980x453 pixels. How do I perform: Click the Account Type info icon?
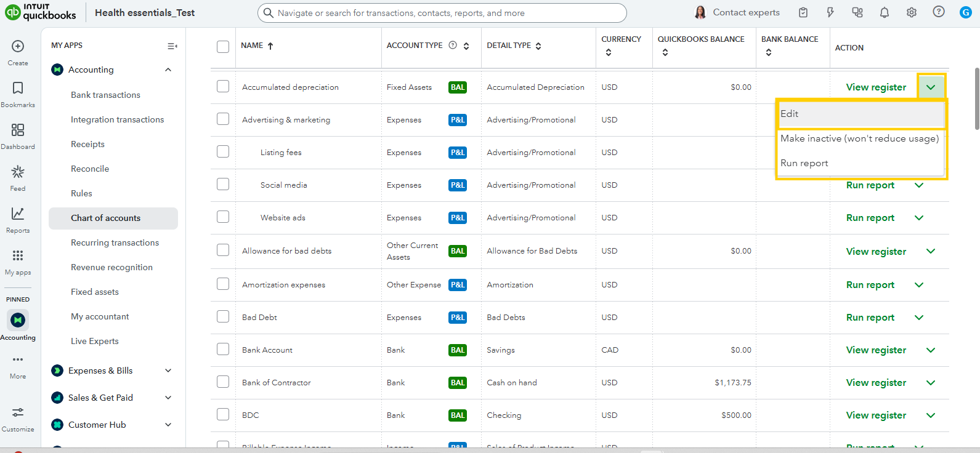point(453,45)
